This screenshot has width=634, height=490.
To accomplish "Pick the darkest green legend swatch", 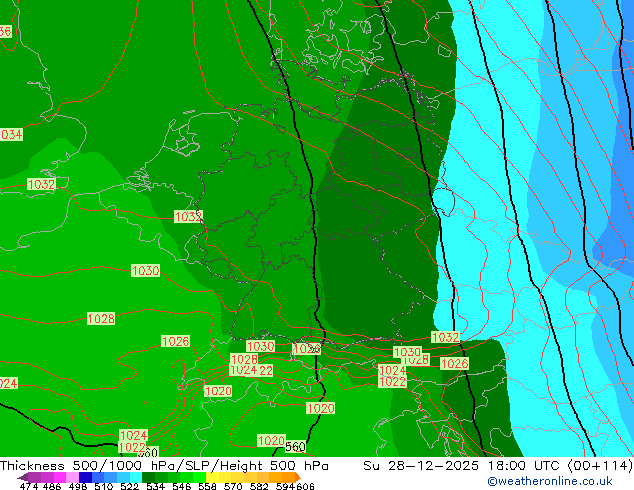I will pos(148,477).
